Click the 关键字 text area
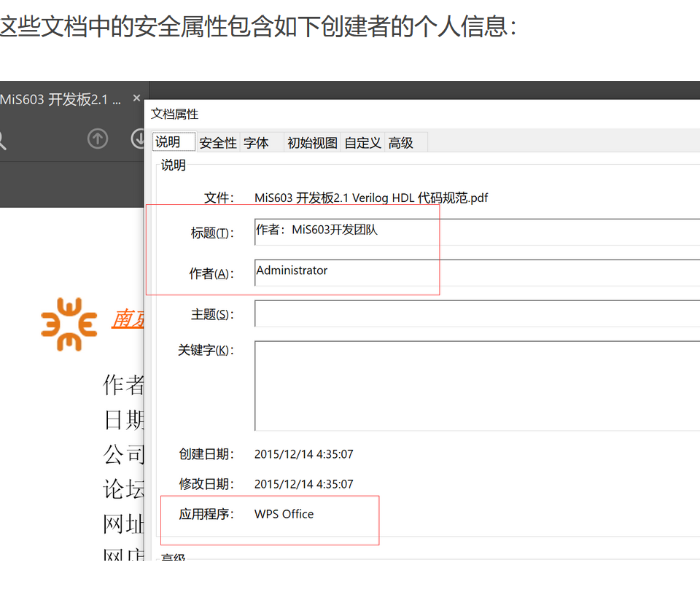 477,386
